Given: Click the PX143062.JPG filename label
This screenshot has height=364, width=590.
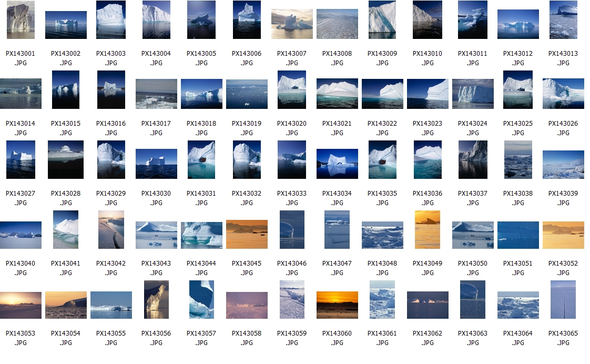Looking at the screenshot, I should [428, 338].
